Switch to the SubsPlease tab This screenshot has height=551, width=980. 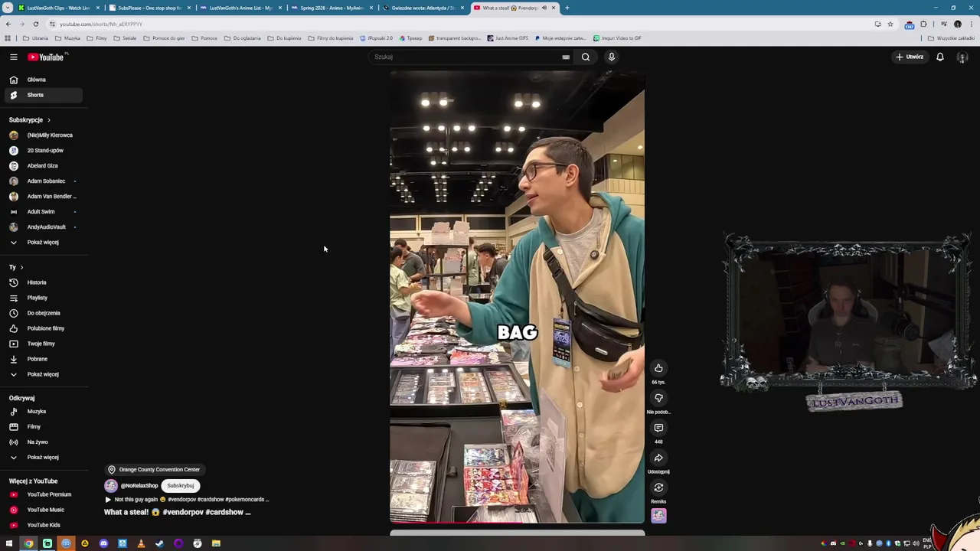149,8
